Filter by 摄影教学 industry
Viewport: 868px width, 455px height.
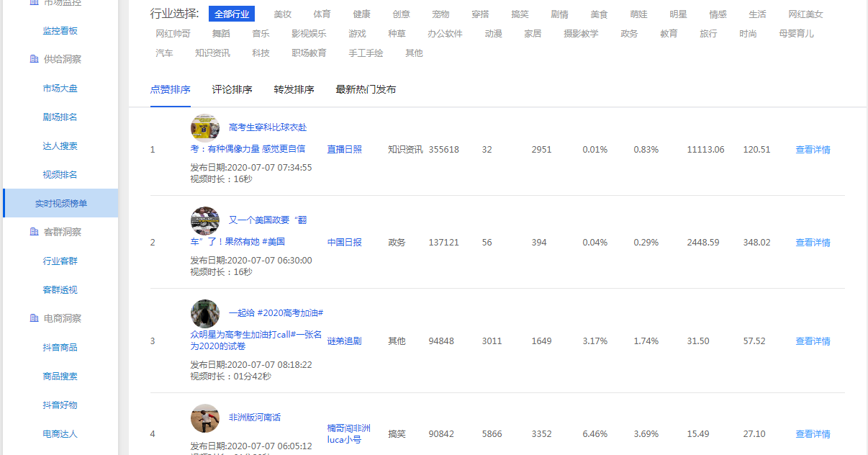(582, 33)
